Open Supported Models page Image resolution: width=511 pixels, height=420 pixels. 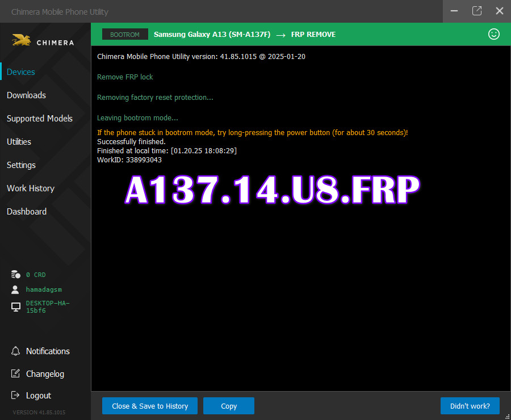pyautogui.click(x=40, y=119)
